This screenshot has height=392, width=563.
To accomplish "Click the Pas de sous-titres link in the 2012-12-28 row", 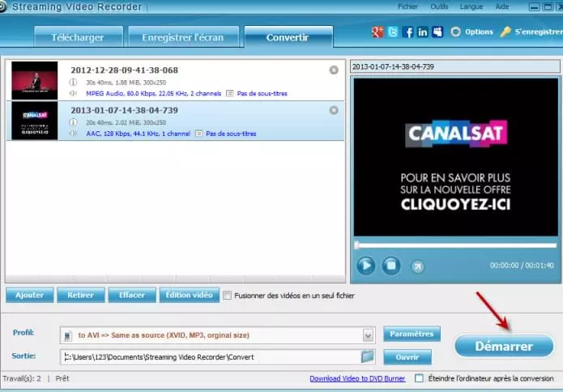I will (x=262, y=93).
